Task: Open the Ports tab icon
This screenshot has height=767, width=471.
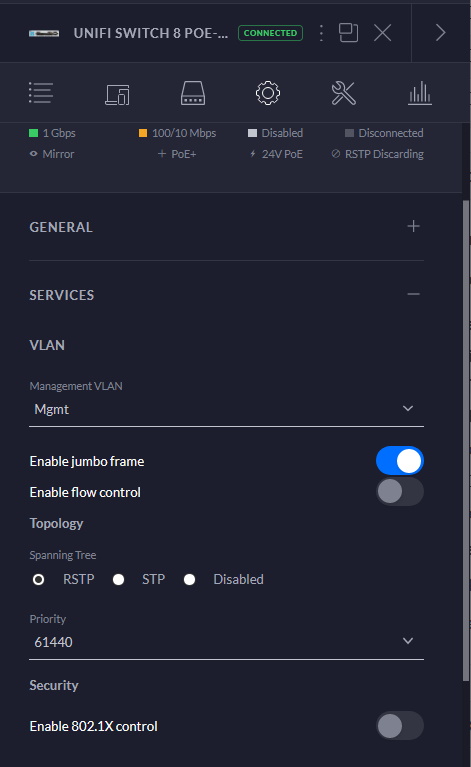Action: pyautogui.click(x=193, y=93)
